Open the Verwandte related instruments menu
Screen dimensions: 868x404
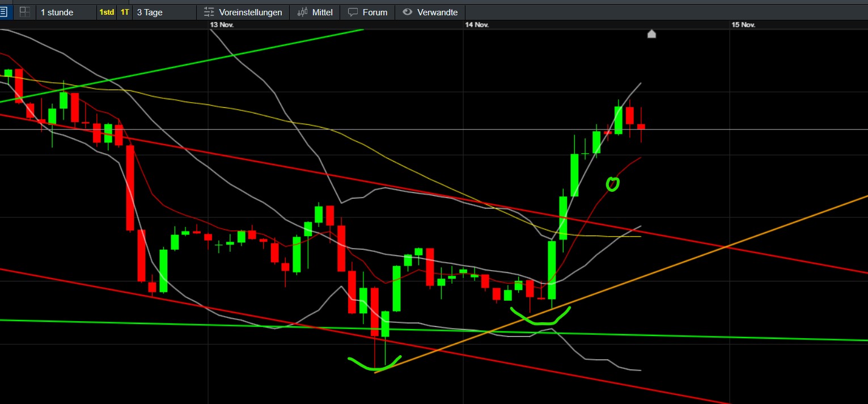click(x=430, y=12)
